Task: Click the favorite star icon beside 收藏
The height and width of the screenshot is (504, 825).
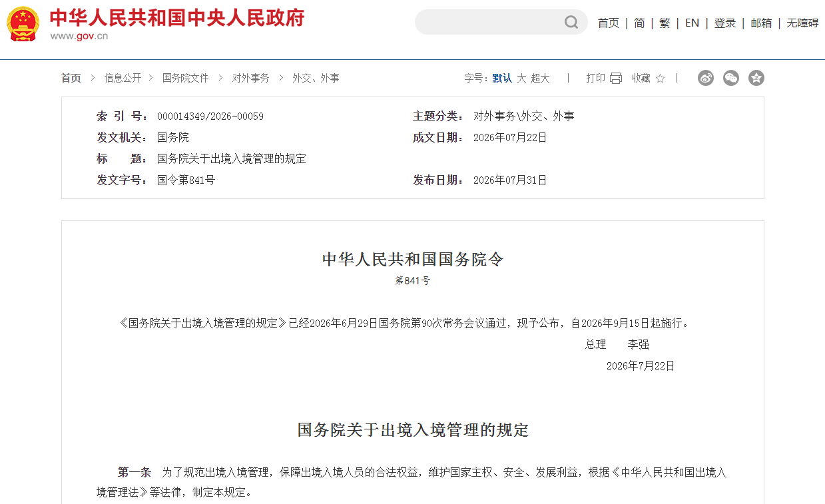Action: (x=660, y=79)
